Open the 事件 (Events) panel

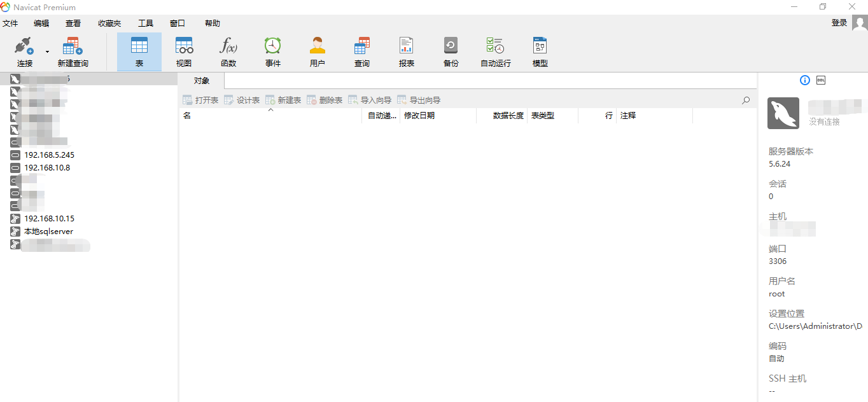(x=272, y=51)
